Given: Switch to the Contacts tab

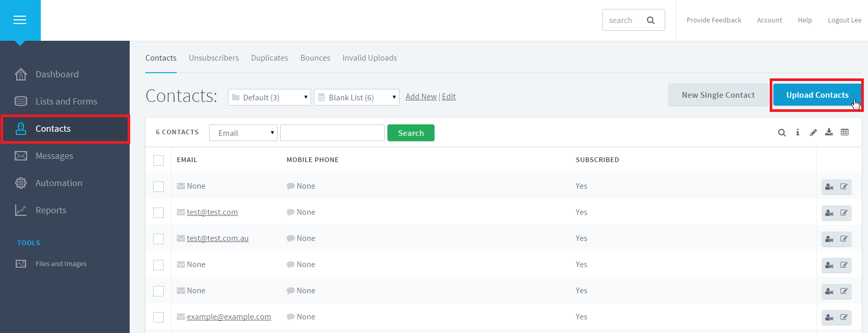Looking at the screenshot, I should 161,58.
